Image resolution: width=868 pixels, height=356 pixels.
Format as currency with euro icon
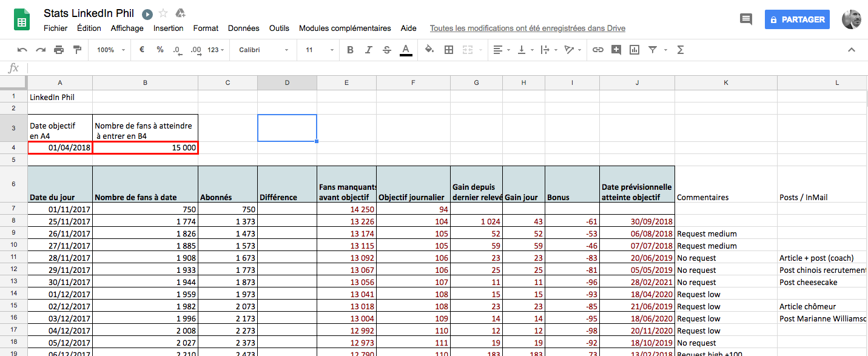(x=142, y=50)
